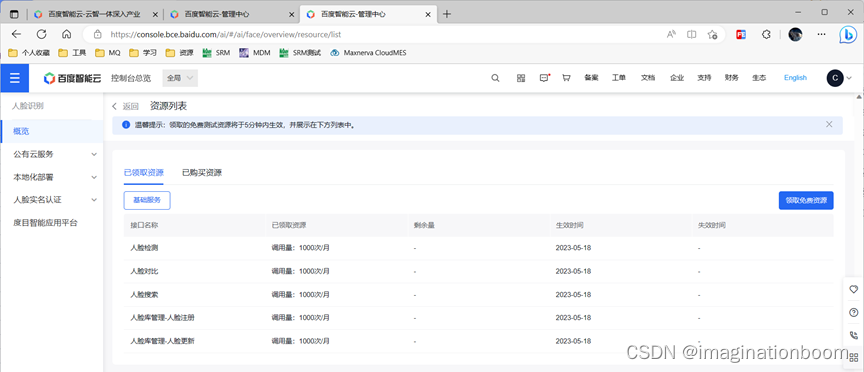
Task: Click the phone contact floating icon
Action: (x=854, y=335)
